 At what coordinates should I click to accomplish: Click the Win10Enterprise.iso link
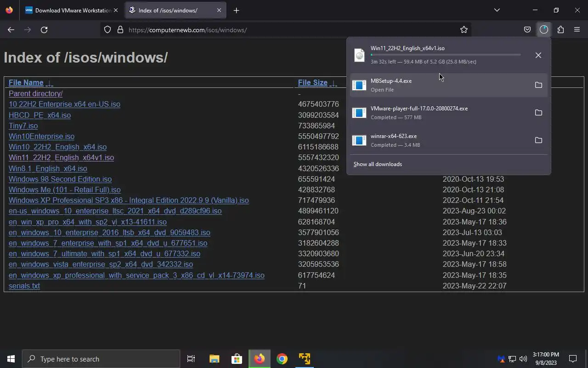pyautogui.click(x=41, y=136)
